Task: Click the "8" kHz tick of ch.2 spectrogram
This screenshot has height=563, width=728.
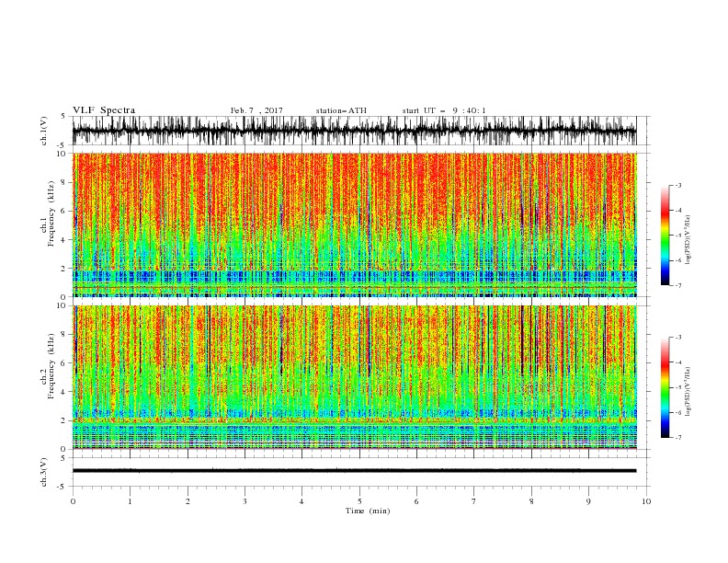Action: [63, 334]
